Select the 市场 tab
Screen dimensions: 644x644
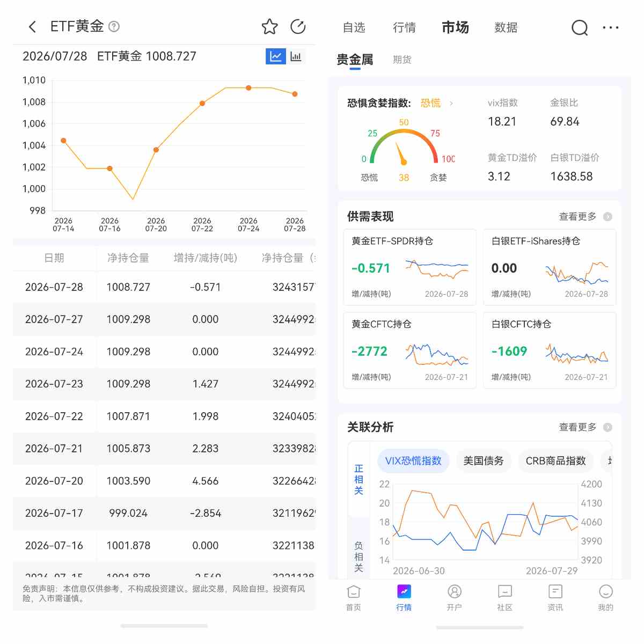(x=455, y=27)
